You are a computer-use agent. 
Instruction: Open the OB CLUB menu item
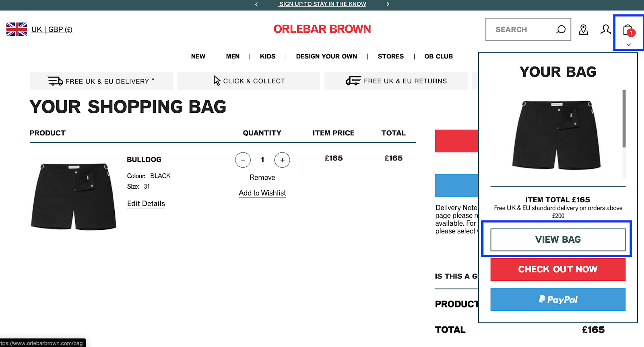coord(438,56)
